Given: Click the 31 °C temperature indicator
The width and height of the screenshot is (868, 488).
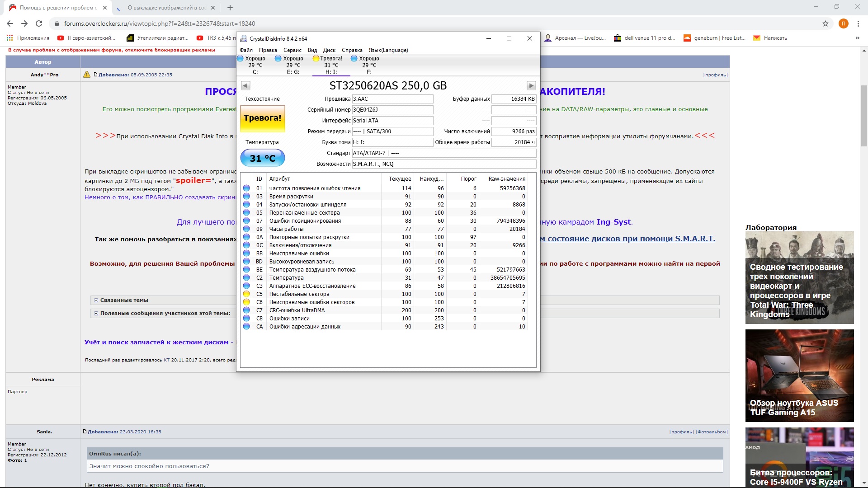Looking at the screenshot, I should 262,158.
